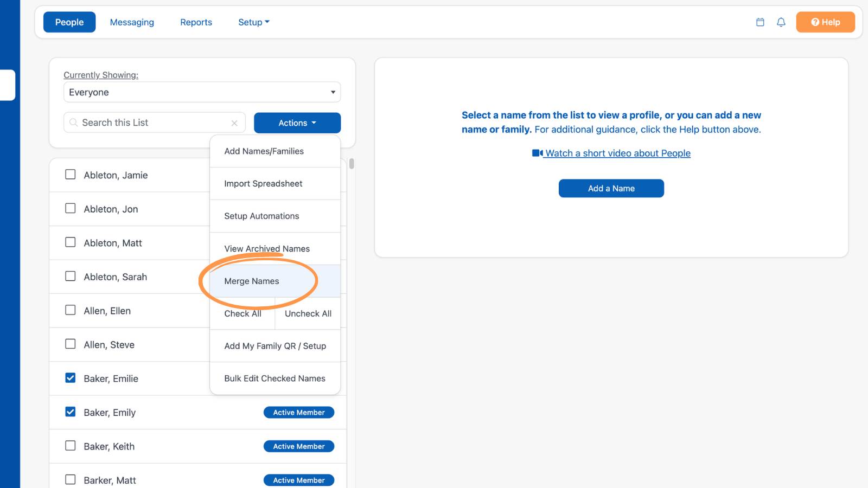Open the Setup menu in the top navigation
Screen dimensions: 868x488
[x=253, y=22]
